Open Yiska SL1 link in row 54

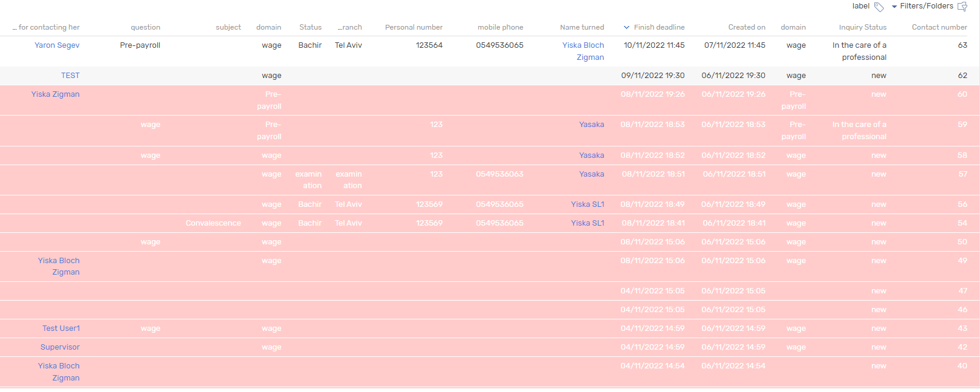[x=588, y=223]
